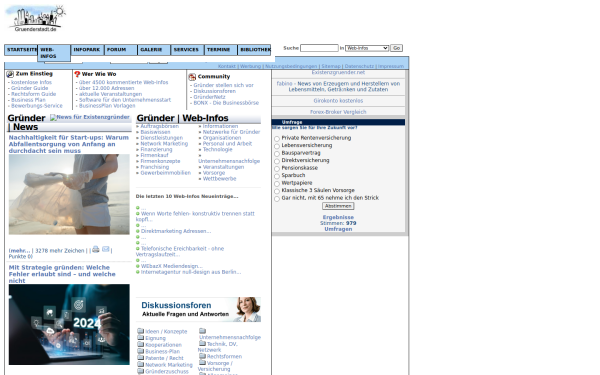Click the printer icon under first news article
The width and height of the screenshot is (600, 375).
pos(96,249)
